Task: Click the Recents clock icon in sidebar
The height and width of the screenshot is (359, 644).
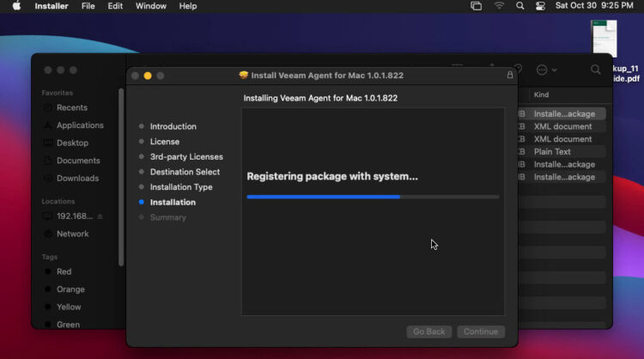Action: (48, 107)
